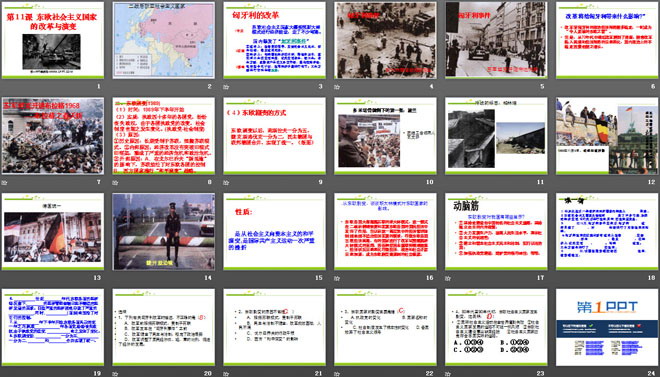Click the animation star icon under slide 22
The width and height of the screenshot is (660, 377).
(x=337, y=374)
